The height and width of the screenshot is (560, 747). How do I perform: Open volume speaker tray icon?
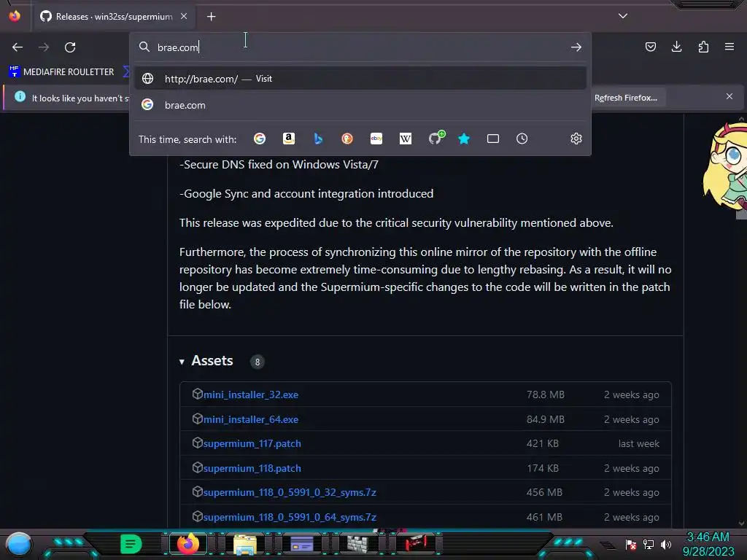click(x=666, y=545)
